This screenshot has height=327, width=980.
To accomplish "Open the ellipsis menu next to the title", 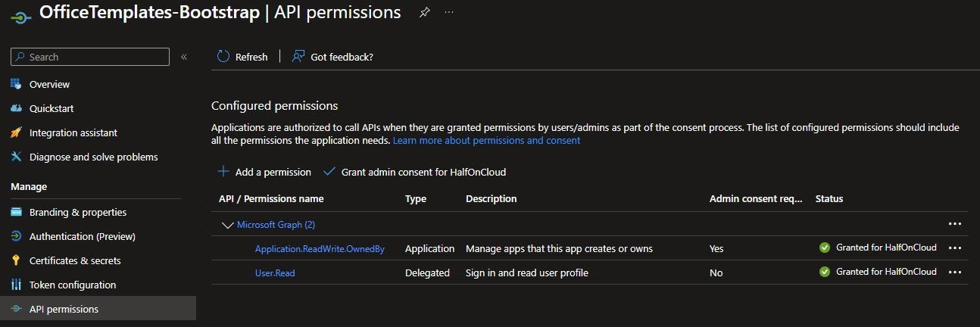I will [449, 13].
